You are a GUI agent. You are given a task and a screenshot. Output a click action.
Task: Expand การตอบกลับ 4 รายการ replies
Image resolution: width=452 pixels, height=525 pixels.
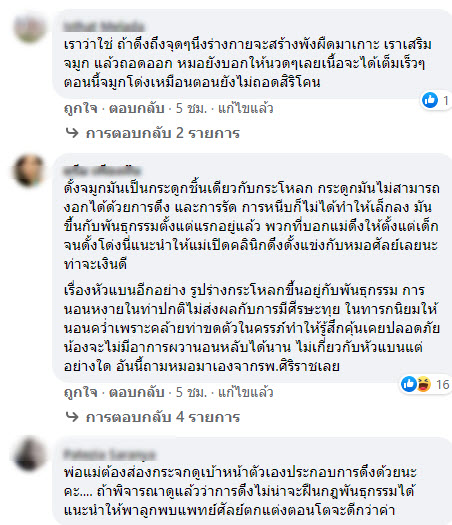pos(163,417)
